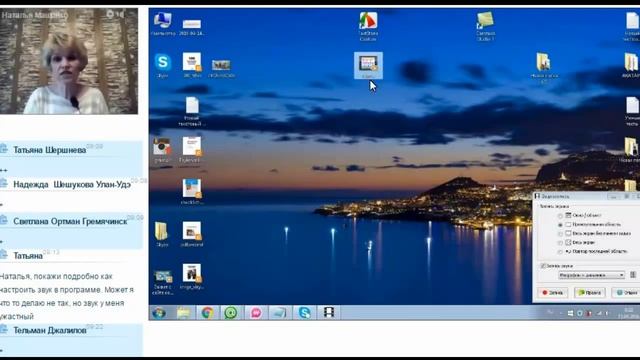The width and height of the screenshot is (640, 360).
Task: Click Татьяна's message about настроить звук
Action: click(x=67, y=296)
